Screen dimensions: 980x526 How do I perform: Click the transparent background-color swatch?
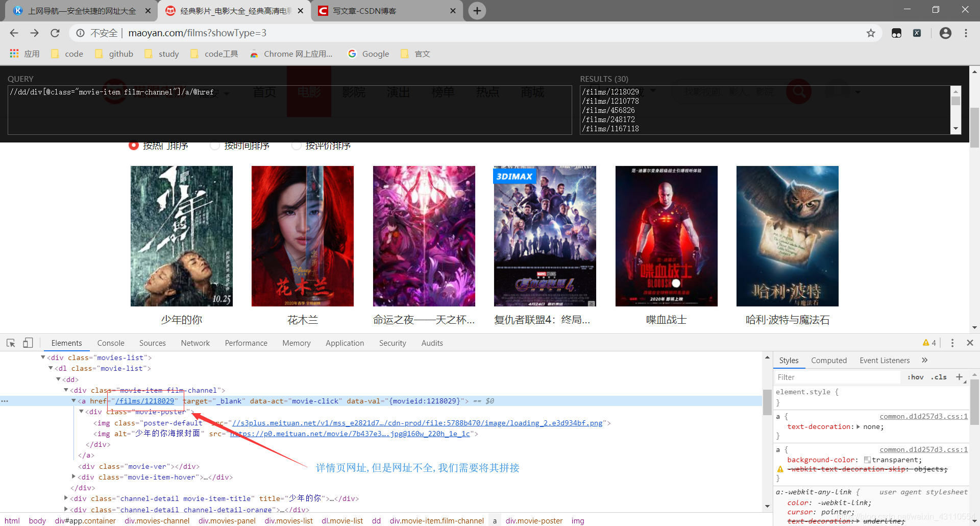point(867,460)
